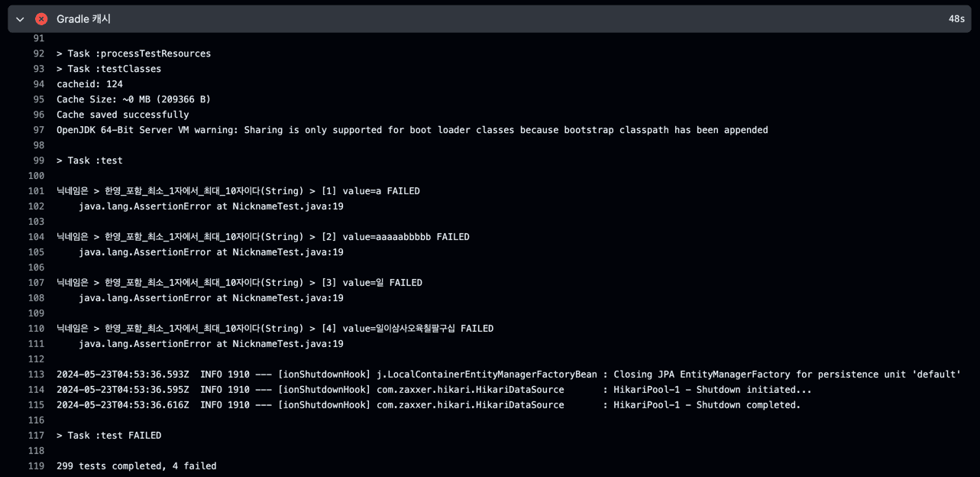
Task: Select line number 99 for Task :test
Action: click(x=38, y=161)
